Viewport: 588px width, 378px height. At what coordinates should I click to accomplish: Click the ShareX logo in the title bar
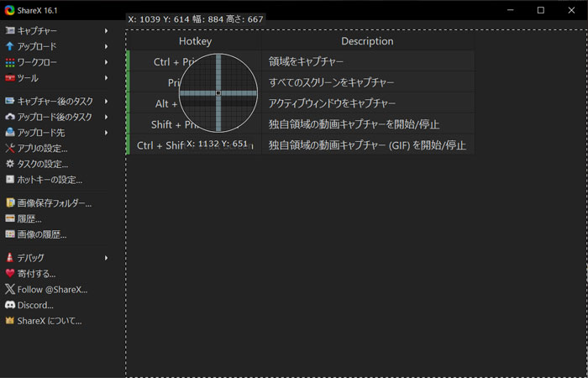pyautogui.click(x=9, y=10)
